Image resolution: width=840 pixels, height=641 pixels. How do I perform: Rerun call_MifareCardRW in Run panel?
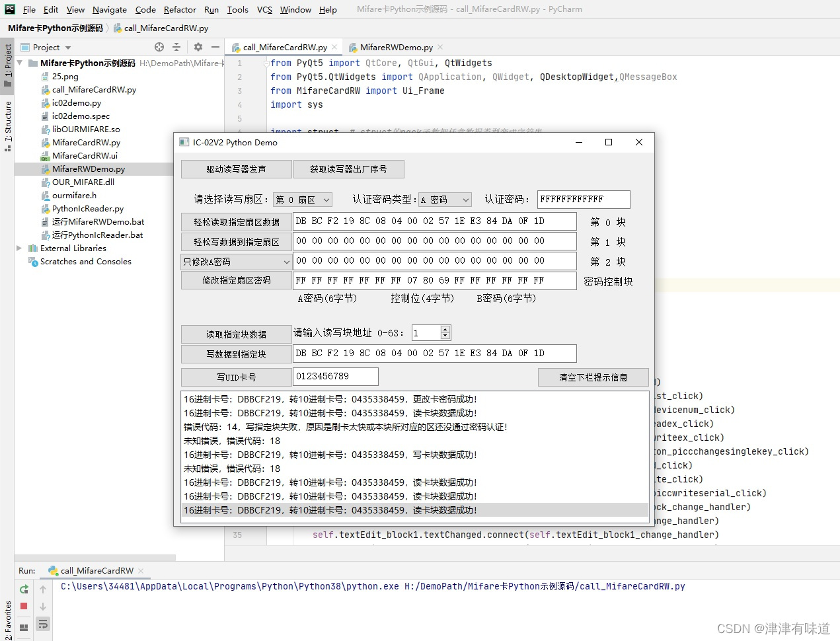tap(24, 589)
